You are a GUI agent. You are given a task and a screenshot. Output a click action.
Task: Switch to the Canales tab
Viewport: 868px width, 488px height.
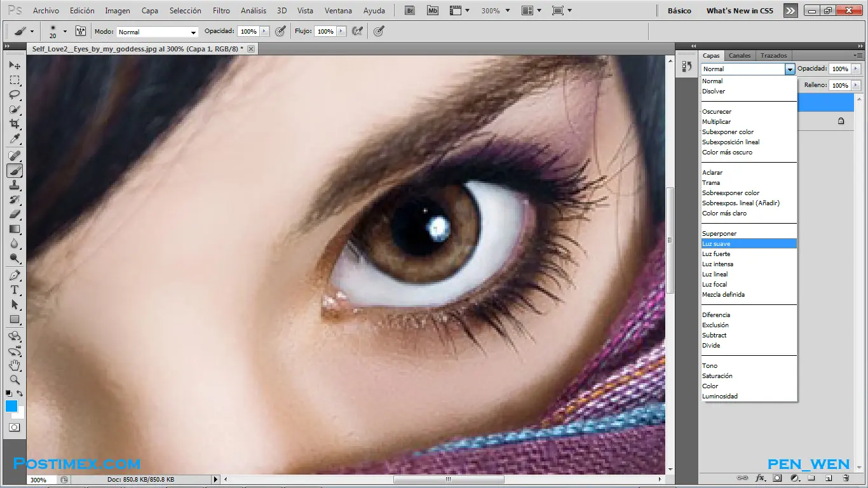pos(740,56)
